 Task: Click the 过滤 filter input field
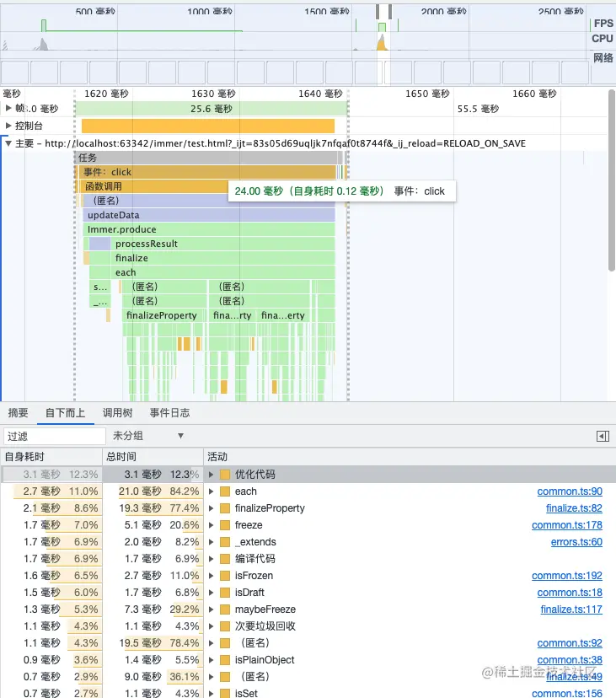(55, 437)
